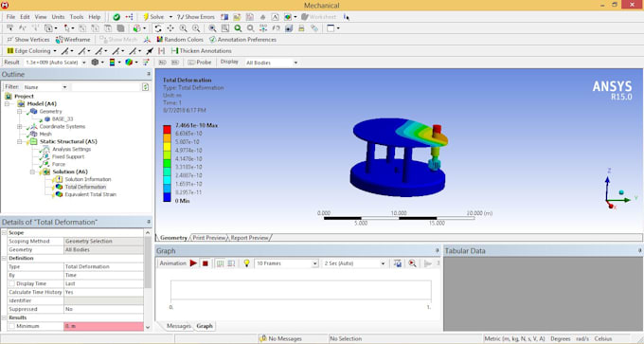Click the direction arrow icon after edge options
The width and height of the screenshot is (644, 344).
pos(150,51)
